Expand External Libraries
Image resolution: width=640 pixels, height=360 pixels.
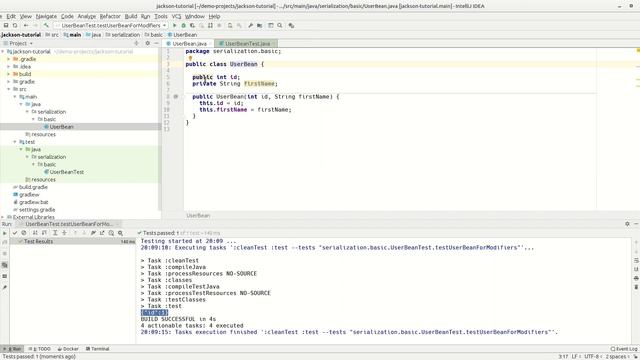[x=3, y=217]
